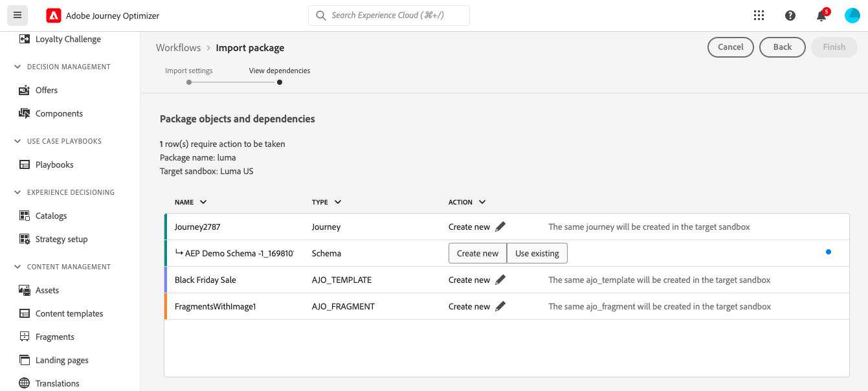Collapse the Content Management section
The width and height of the screenshot is (868, 391).
(17, 267)
